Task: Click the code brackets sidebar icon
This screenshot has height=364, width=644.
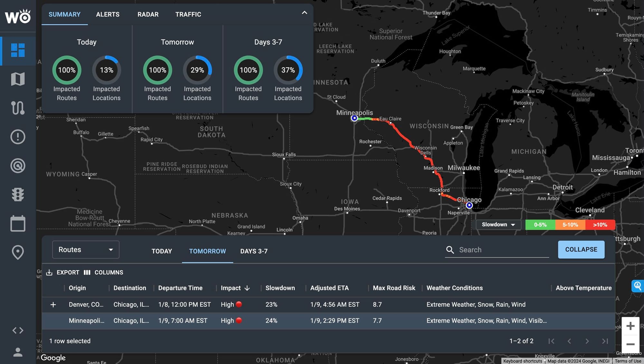Action: (18, 330)
